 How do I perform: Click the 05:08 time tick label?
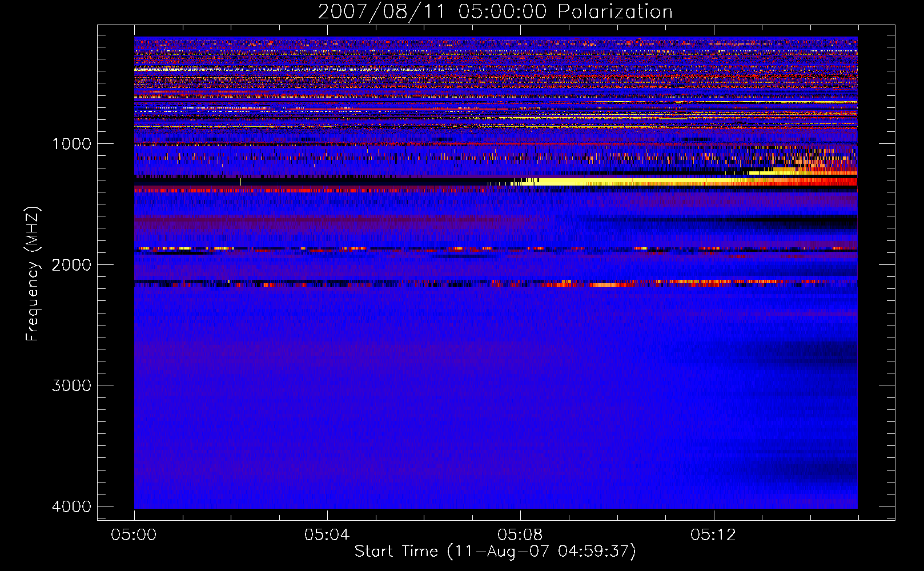[520, 535]
